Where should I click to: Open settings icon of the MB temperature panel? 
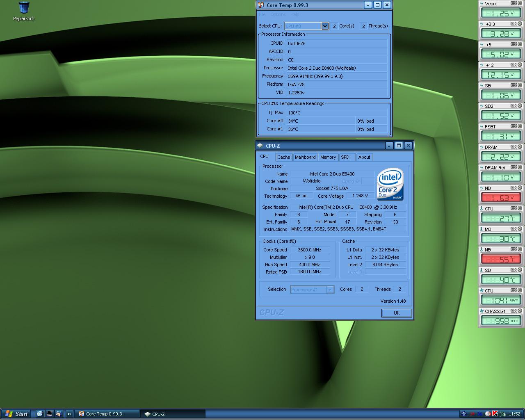[x=514, y=229]
